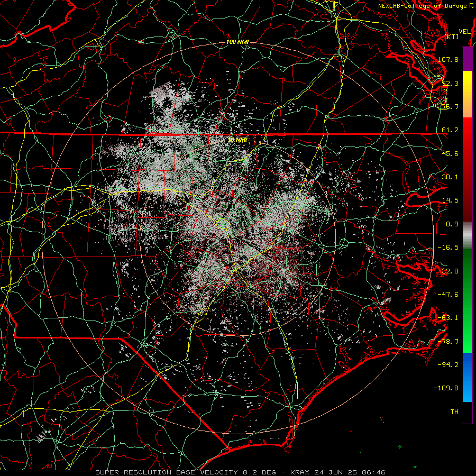Click the gray near-zero segment of the color bar
Image resolution: width=476 pixels, height=476 pixels.
coord(467,235)
